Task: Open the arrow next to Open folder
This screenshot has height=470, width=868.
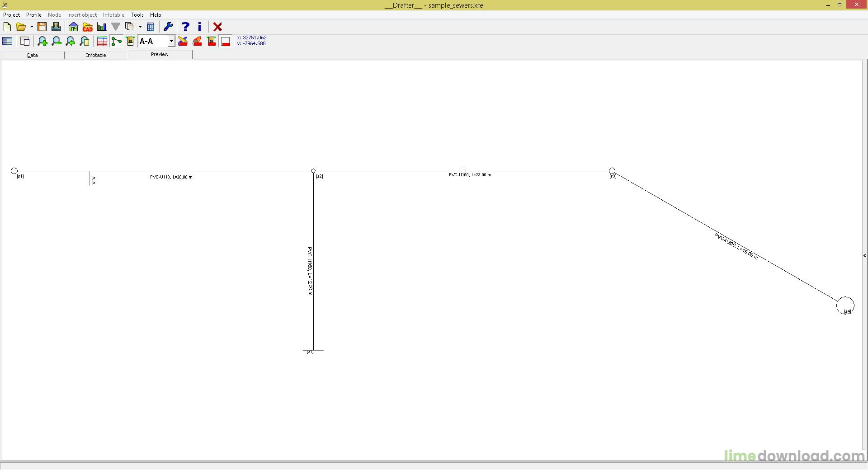Action: (32, 27)
